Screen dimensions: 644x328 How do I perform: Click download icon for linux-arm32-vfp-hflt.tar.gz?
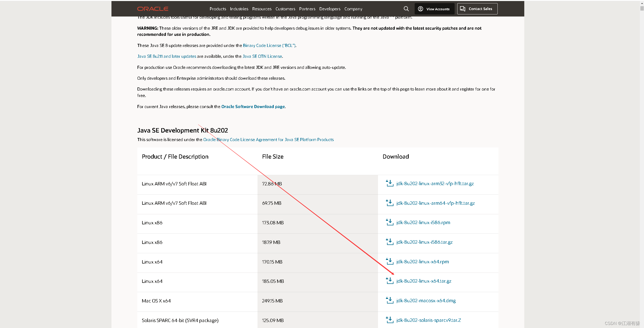389,183
